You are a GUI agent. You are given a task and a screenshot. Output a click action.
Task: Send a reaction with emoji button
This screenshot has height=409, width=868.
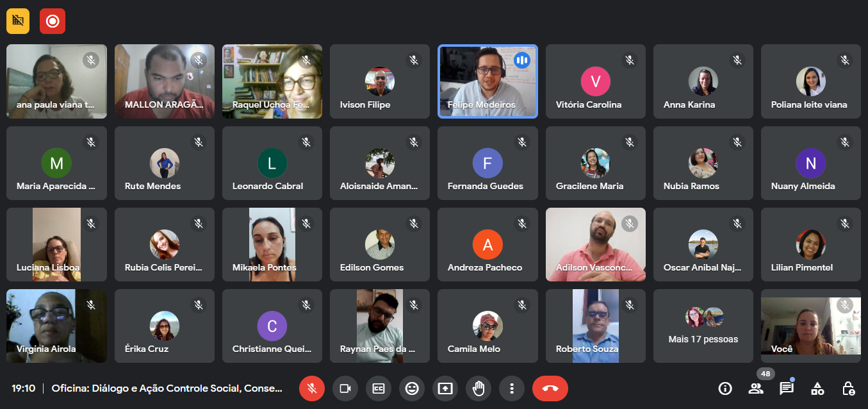412,388
